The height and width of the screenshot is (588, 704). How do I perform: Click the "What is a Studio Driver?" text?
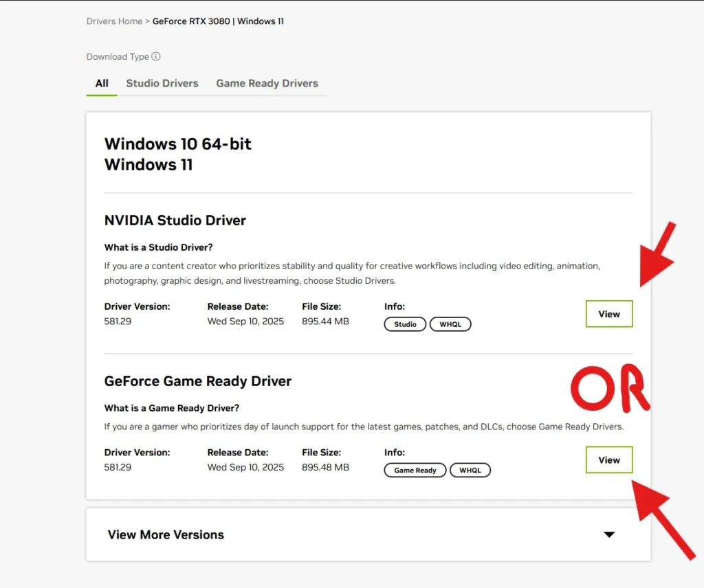[x=158, y=247]
